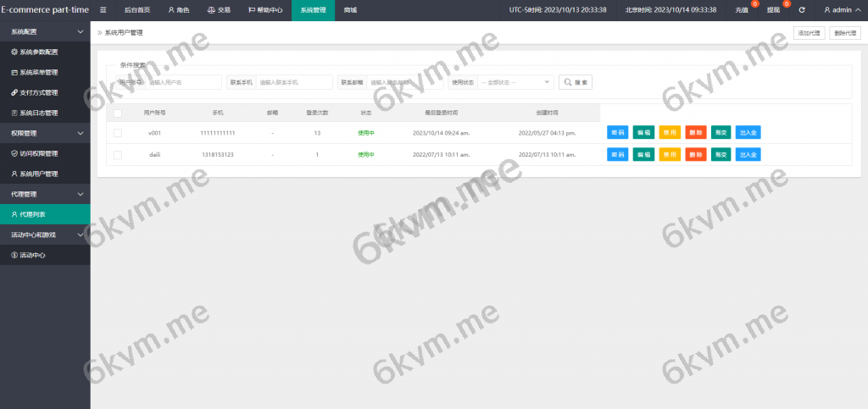Screen dimensions: 868x409
Task: Open 访问权限管理 in the sidebar
Action: tap(46, 153)
